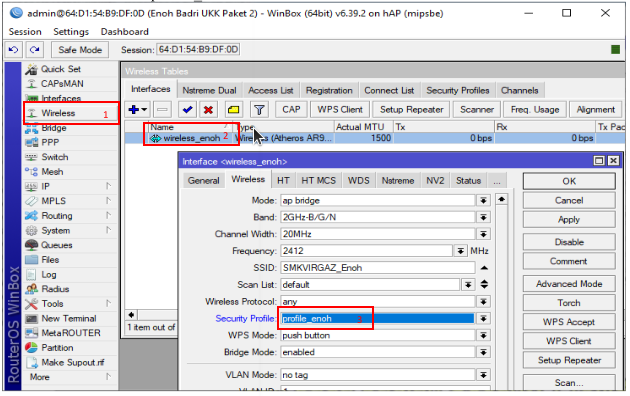Open the General tab in interface dialog

204,181
